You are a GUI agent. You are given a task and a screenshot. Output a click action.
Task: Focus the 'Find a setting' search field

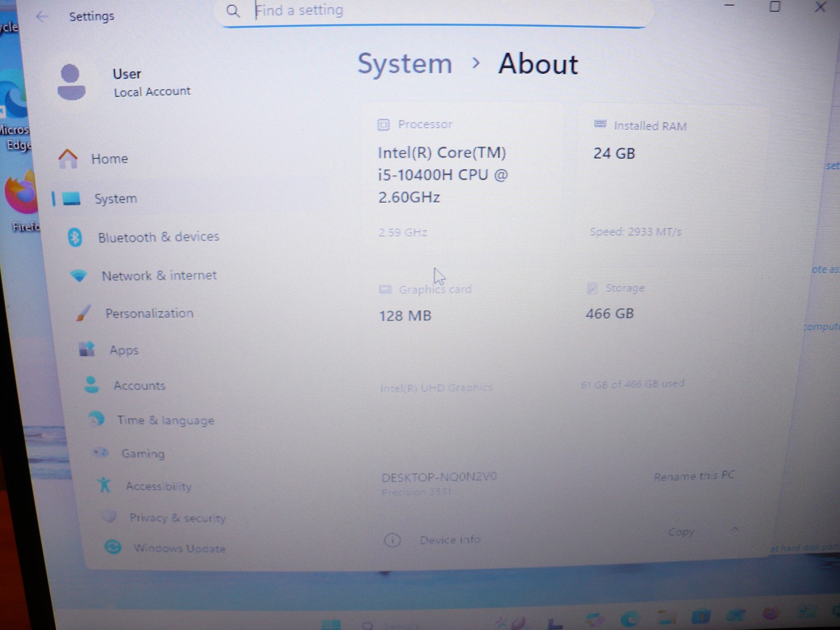click(x=433, y=12)
